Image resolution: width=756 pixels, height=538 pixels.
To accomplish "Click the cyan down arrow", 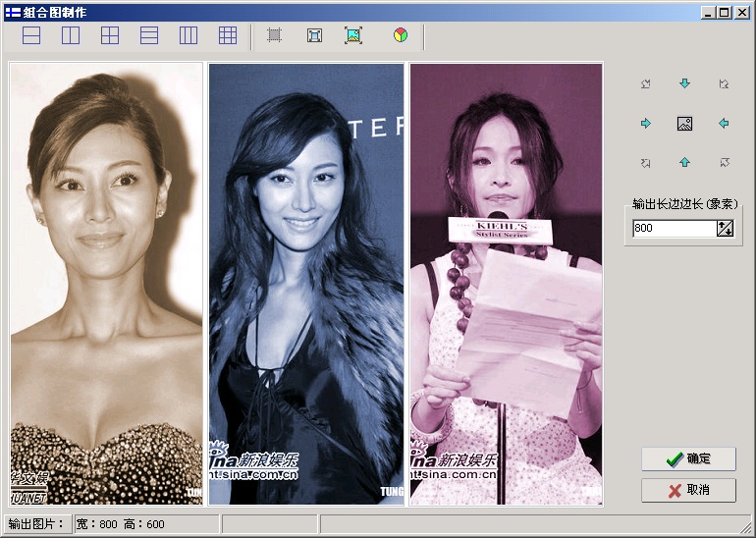I will [685, 84].
